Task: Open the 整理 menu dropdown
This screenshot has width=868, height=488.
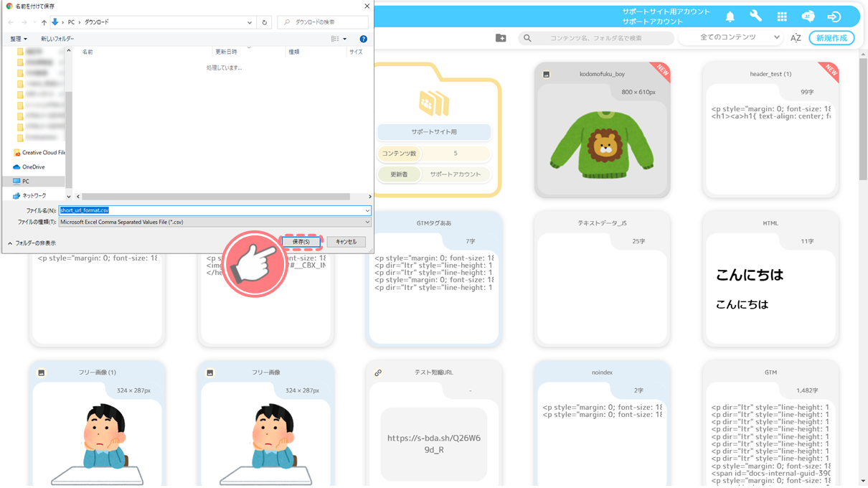Action: [19, 39]
